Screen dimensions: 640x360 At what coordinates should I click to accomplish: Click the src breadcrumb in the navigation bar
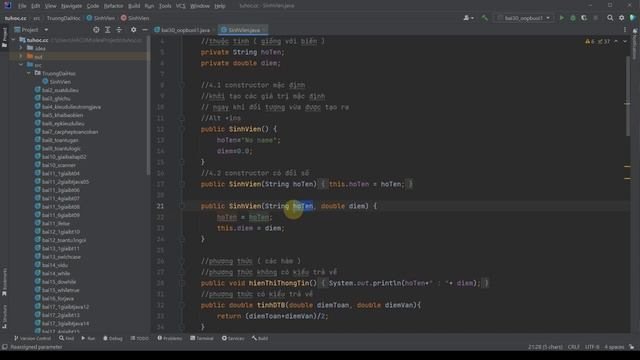[36, 18]
